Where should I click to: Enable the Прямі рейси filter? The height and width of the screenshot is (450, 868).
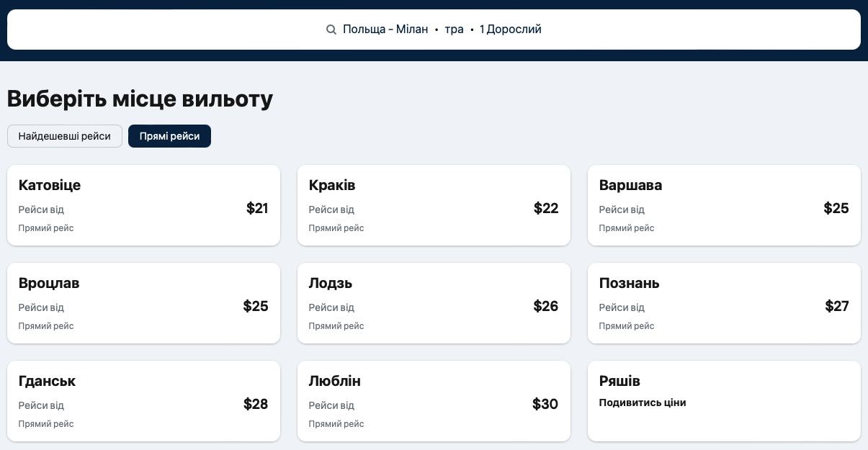169,136
